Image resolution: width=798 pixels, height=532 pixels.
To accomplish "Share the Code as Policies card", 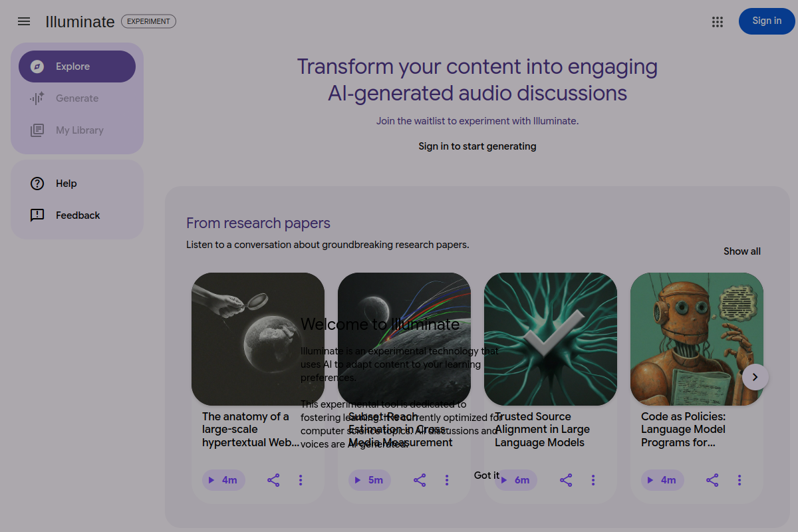I will click(712, 480).
